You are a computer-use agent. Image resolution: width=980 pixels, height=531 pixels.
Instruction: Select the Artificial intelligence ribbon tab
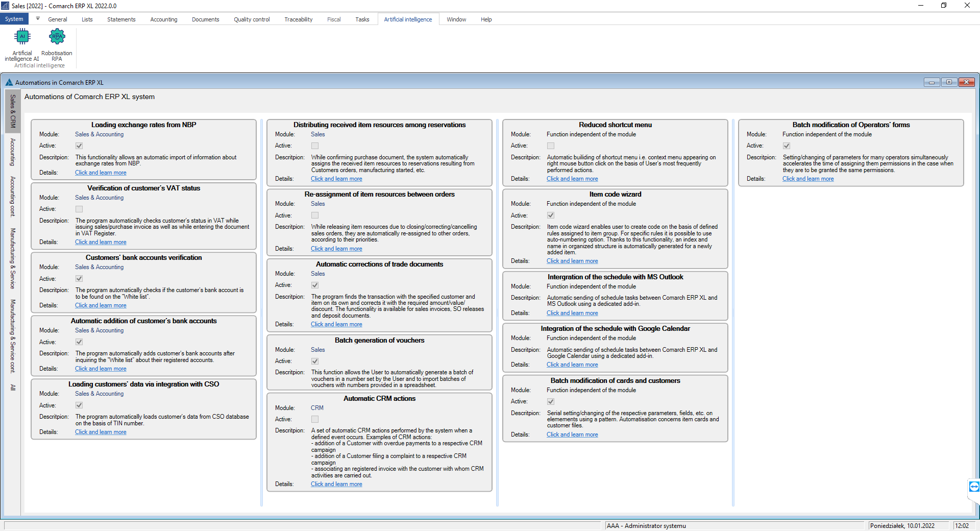(x=408, y=19)
